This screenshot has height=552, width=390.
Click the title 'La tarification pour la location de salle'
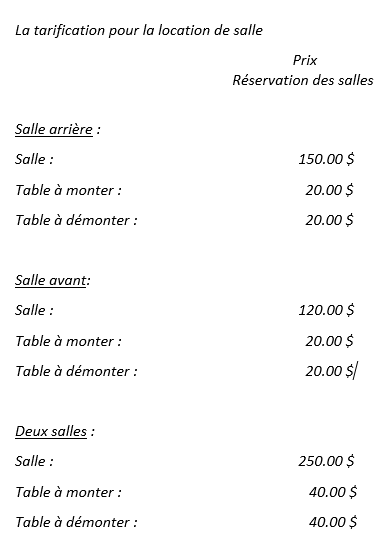[139, 31]
